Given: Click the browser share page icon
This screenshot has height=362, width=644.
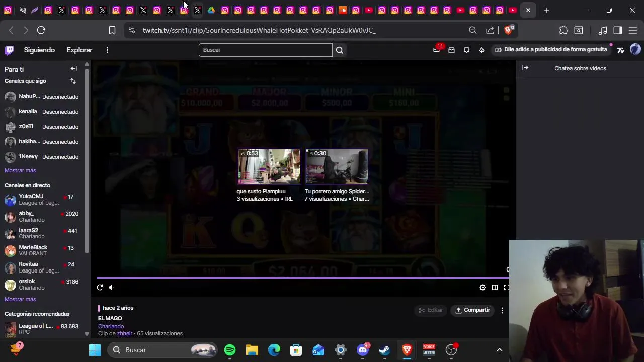Looking at the screenshot, I should coord(490,30).
